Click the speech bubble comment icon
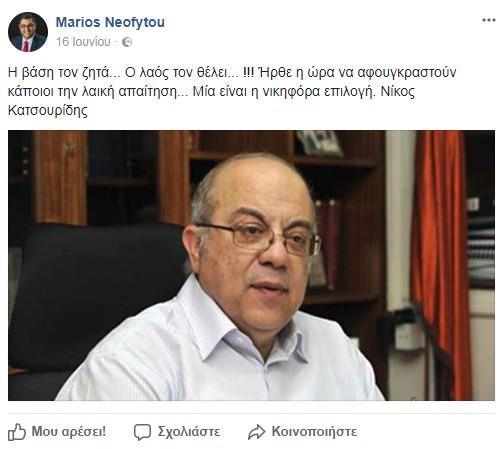The height and width of the screenshot is (449, 503). [142, 432]
